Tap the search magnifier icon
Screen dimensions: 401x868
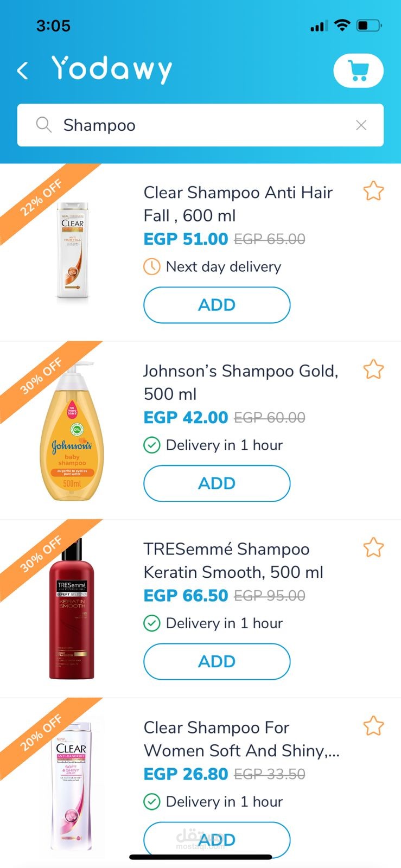(x=43, y=125)
